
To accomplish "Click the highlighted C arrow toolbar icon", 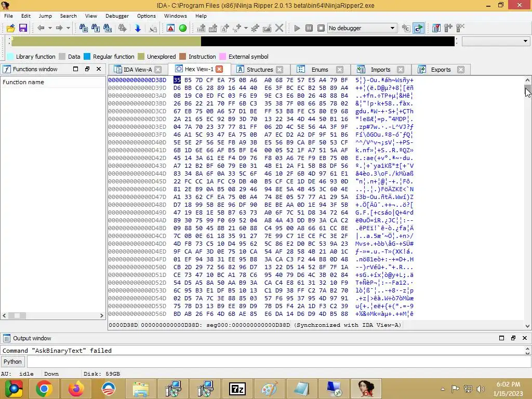I will (x=419, y=28).
